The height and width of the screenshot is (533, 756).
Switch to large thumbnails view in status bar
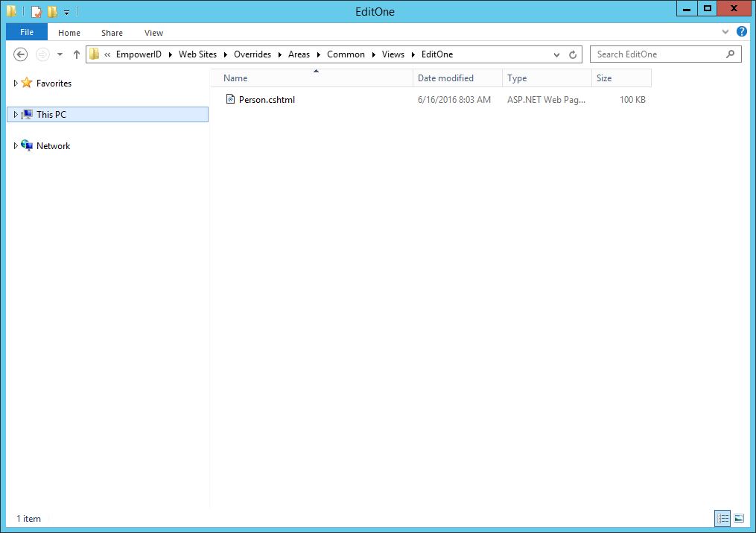[739, 518]
